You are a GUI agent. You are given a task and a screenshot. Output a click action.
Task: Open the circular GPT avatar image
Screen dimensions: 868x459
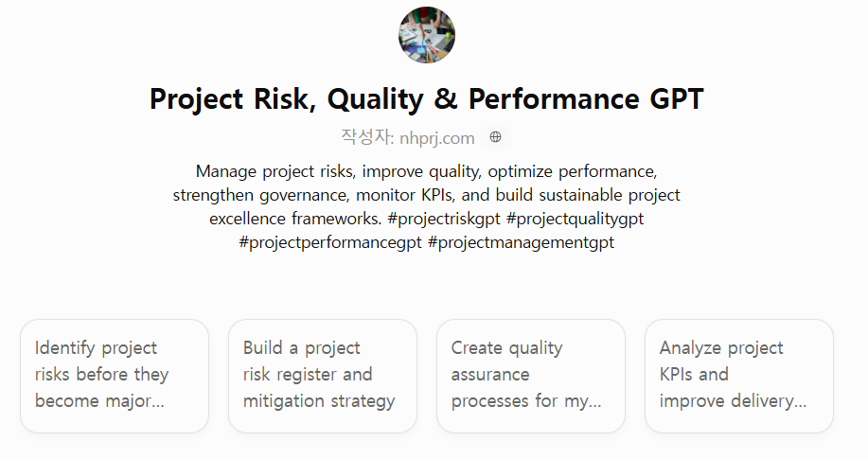coord(427,35)
